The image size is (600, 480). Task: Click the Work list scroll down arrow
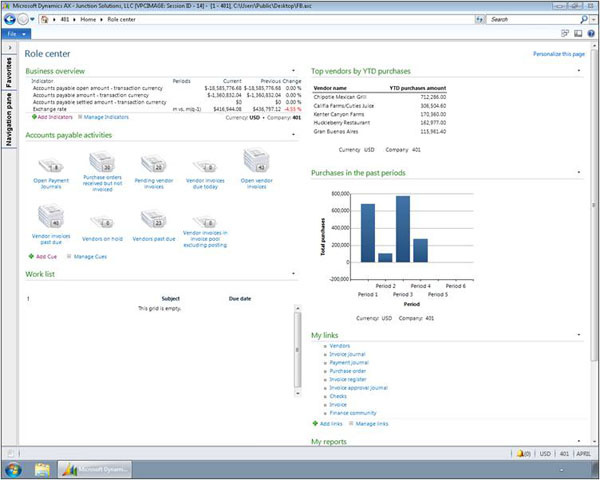(x=297, y=393)
